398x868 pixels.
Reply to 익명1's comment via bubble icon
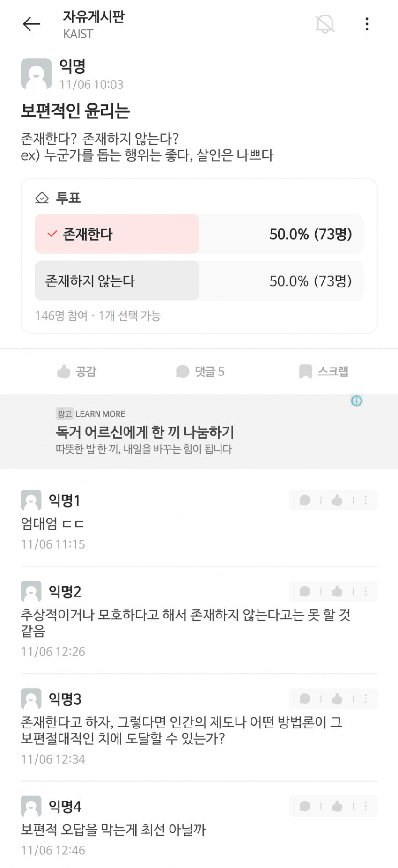(x=305, y=500)
